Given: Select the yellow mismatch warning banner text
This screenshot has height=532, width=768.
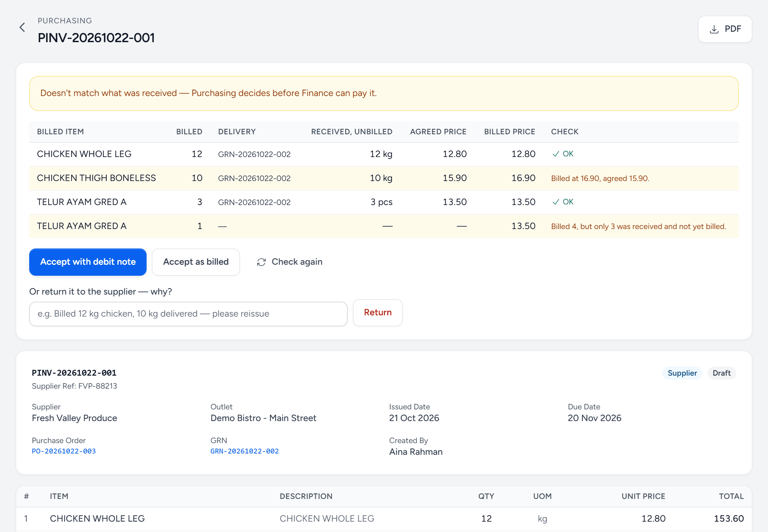Looking at the screenshot, I should pyautogui.click(x=209, y=93).
